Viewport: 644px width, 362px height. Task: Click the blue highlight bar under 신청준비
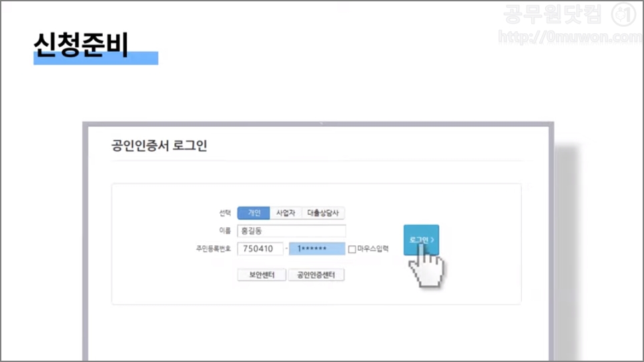tap(95, 58)
